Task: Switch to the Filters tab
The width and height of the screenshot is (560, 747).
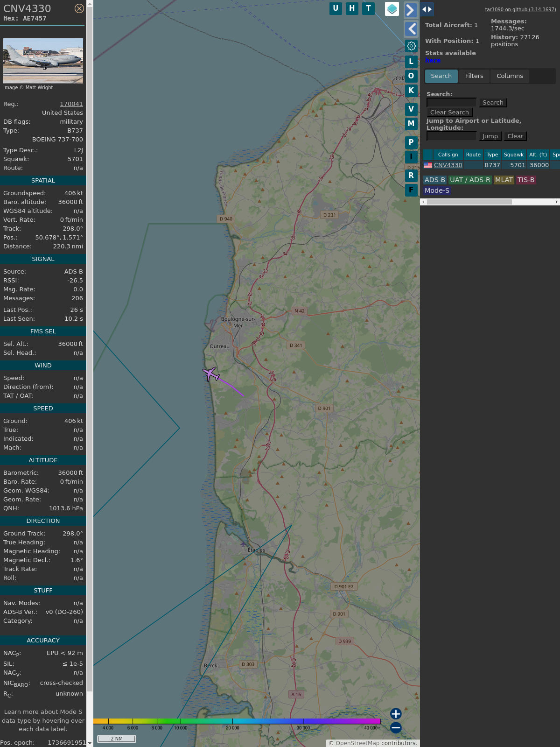Action: pyautogui.click(x=474, y=76)
